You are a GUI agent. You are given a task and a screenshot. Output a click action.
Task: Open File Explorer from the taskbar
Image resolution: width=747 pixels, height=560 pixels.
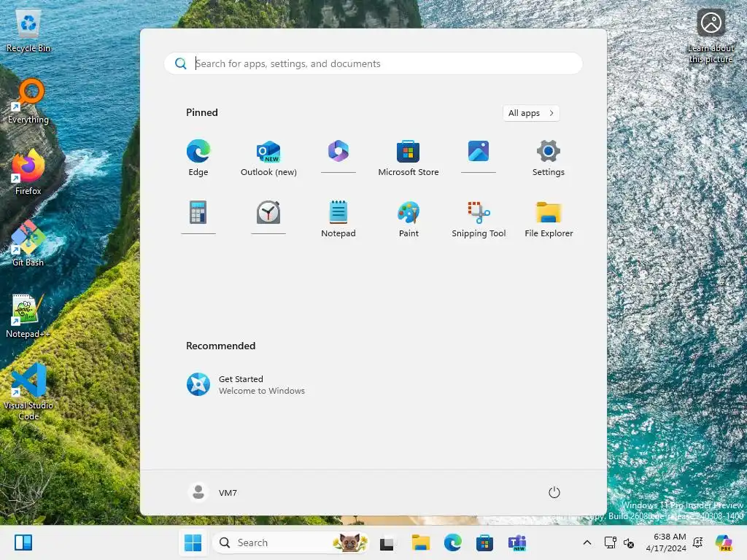point(421,542)
